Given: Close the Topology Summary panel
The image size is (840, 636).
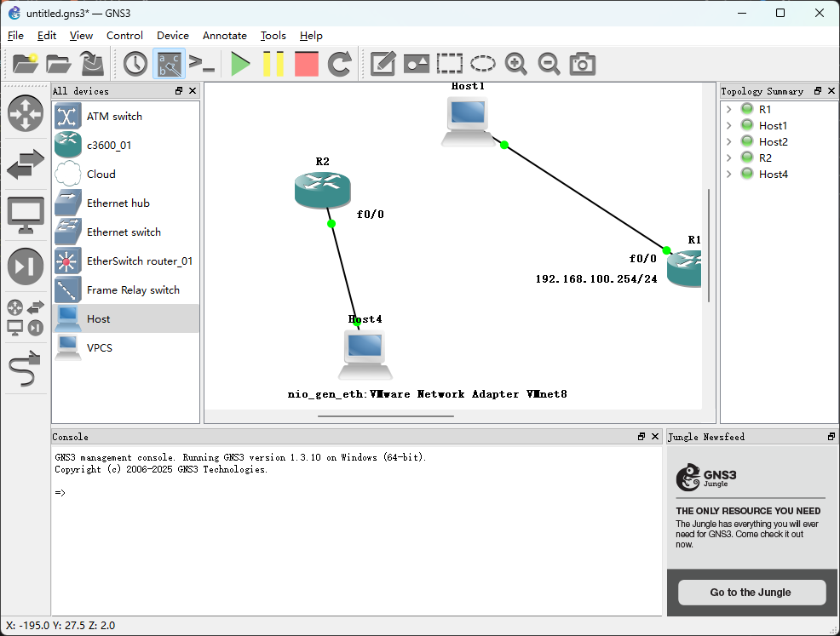Looking at the screenshot, I should 831,91.
